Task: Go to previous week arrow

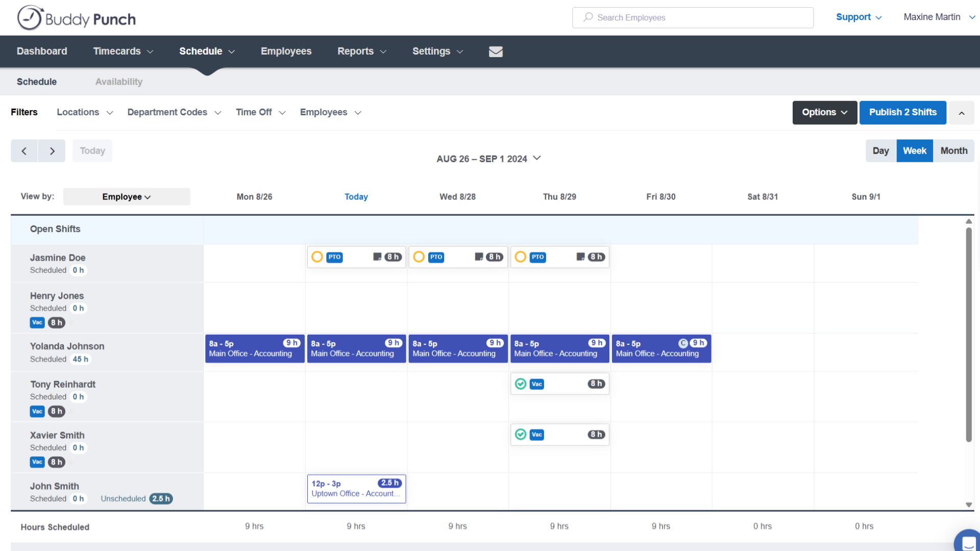Action: (x=24, y=151)
